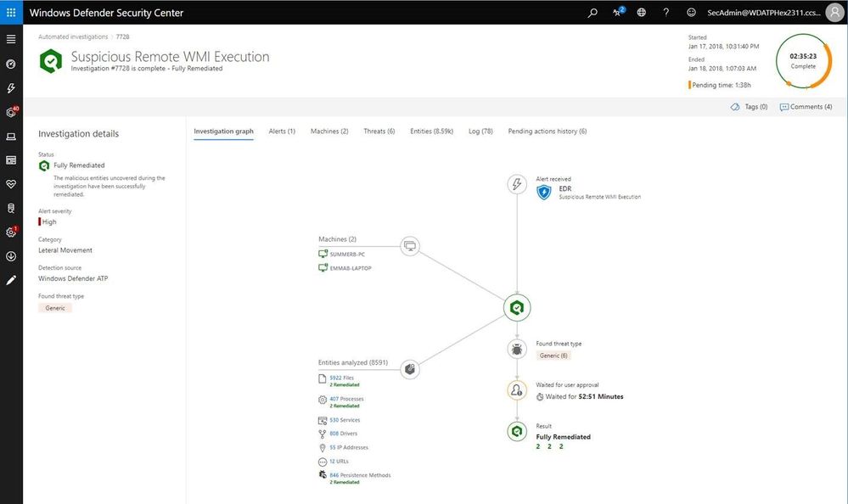Open the 530 Services entity link
Viewport: 848px width, 504px height.
click(345, 420)
